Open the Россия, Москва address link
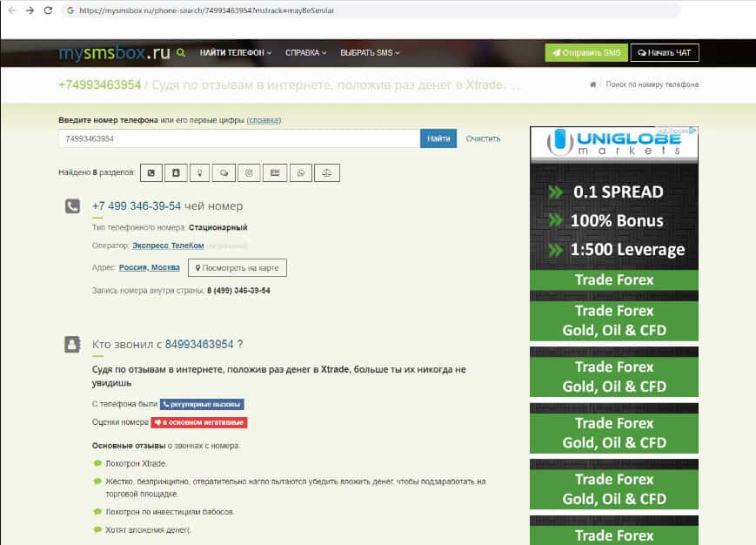 pyautogui.click(x=150, y=267)
